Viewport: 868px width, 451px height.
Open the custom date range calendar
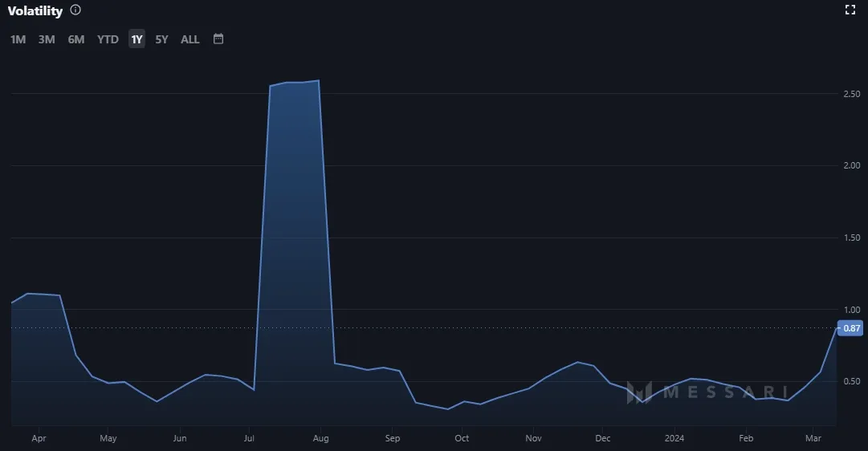tap(218, 39)
